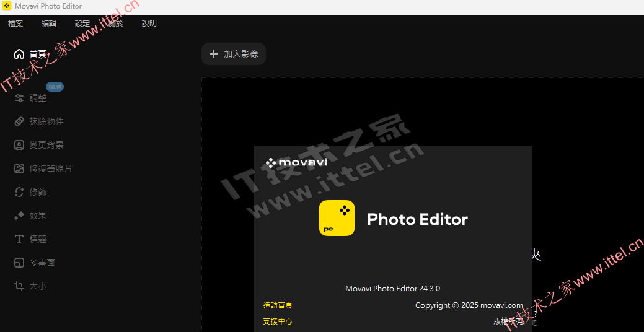Click the movavi logo in the about dialog
This screenshot has width=644, height=332.
coord(296,163)
